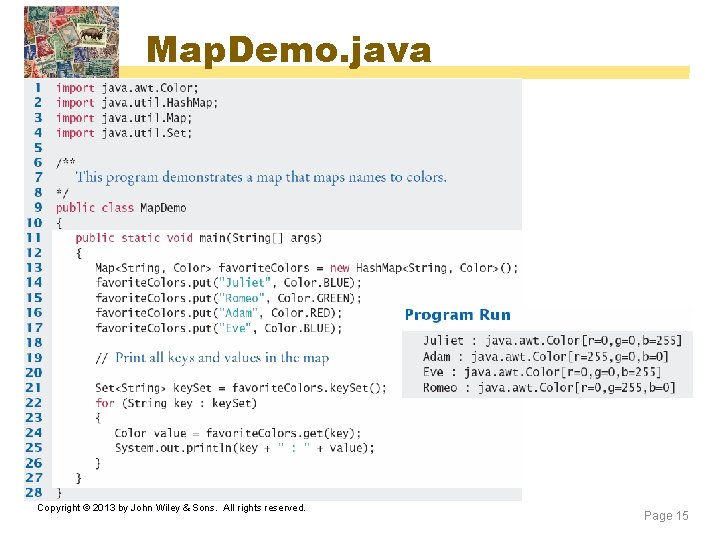720x540 pixels.
Task: Click the comment 'This program demonstrates a map'
Action: 261,177
